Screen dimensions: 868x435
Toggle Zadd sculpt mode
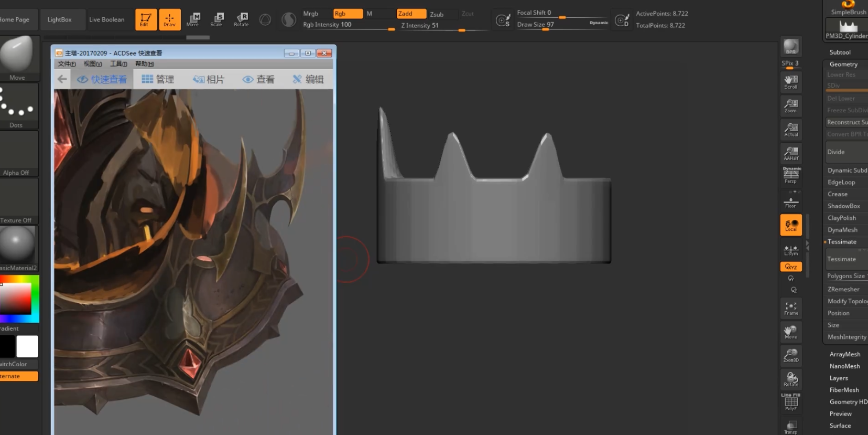pyautogui.click(x=411, y=14)
